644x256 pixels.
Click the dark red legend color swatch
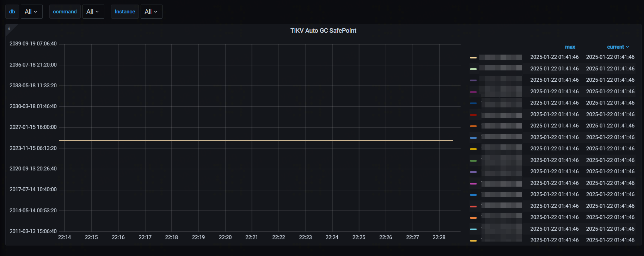(473, 115)
